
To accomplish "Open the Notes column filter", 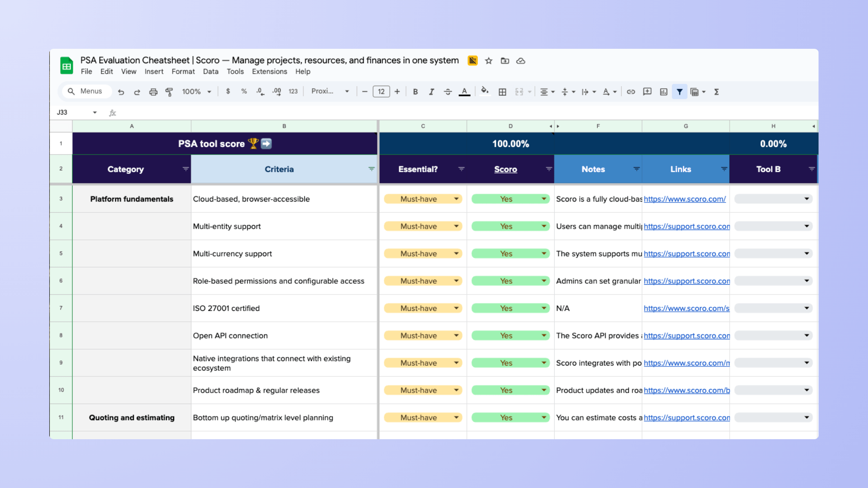I will pos(636,169).
